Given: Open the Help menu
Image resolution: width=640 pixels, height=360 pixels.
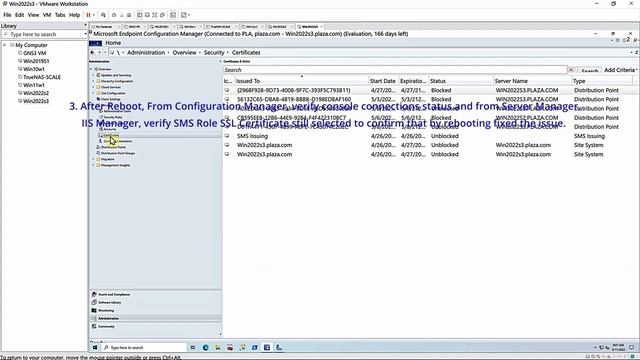Looking at the screenshot, I should coord(74,15).
